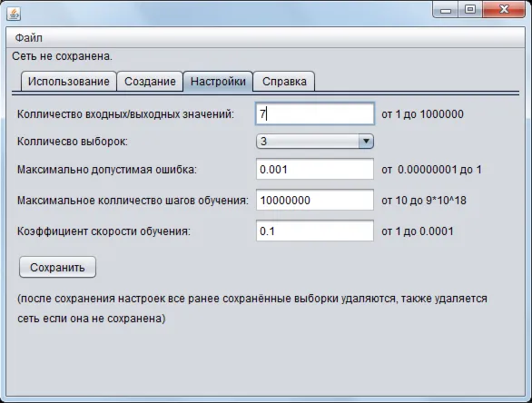Switch to the Создание tab
532x403 pixels.
pyautogui.click(x=150, y=82)
